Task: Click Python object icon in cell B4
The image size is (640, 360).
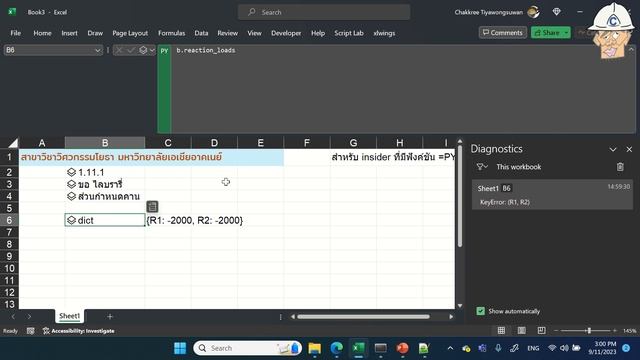Action: click(x=71, y=196)
